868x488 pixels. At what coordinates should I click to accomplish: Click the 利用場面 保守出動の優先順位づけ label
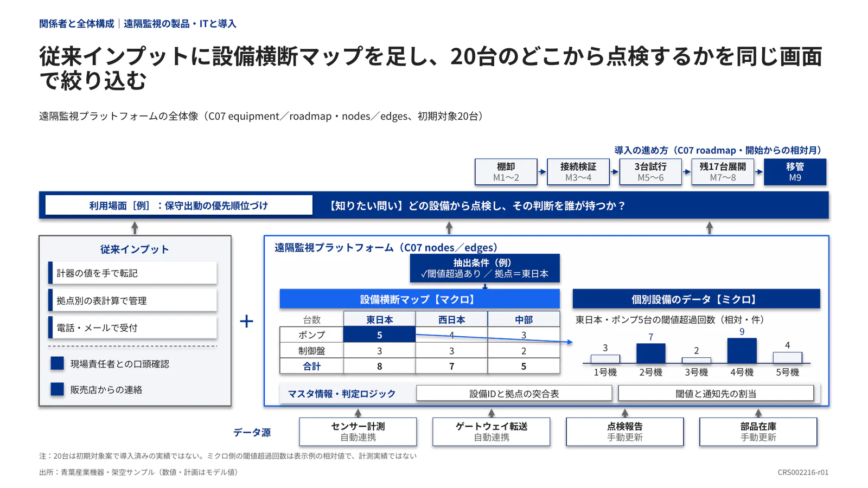point(178,206)
